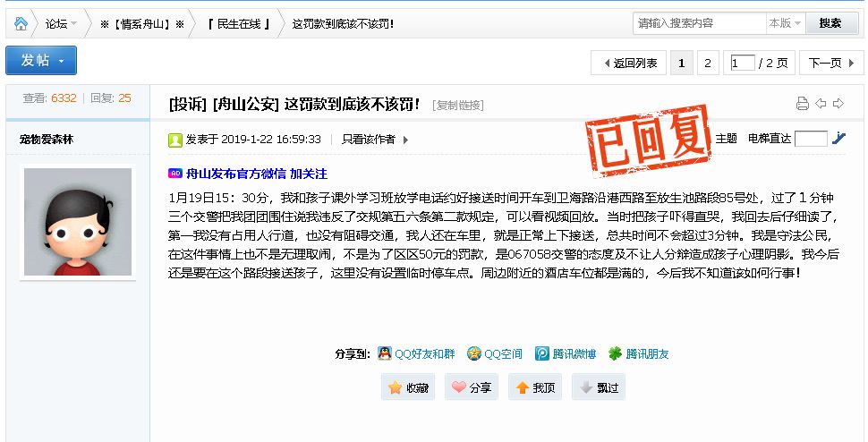Image resolution: width=868 pixels, height=442 pixels.
Task: Click the 收藏 favorite button
Action: pos(408,387)
